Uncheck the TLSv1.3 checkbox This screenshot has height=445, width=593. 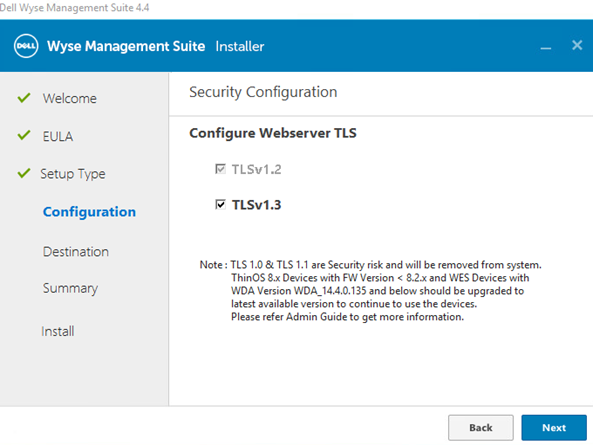pyautogui.click(x=220, y=205)
